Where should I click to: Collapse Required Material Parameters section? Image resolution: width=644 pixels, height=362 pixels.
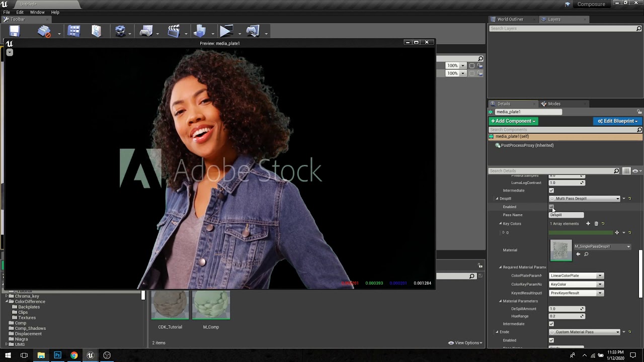[x=501, y=267]
